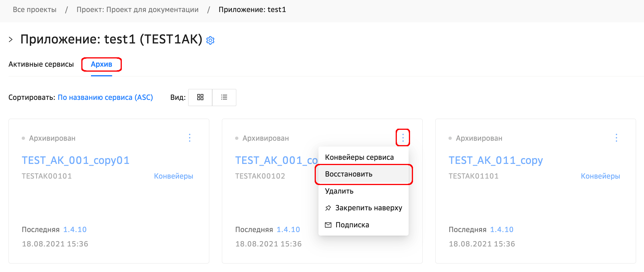
Task: Open Конвейеры сервиса menu entry
Action: click(x=359, y=157)
